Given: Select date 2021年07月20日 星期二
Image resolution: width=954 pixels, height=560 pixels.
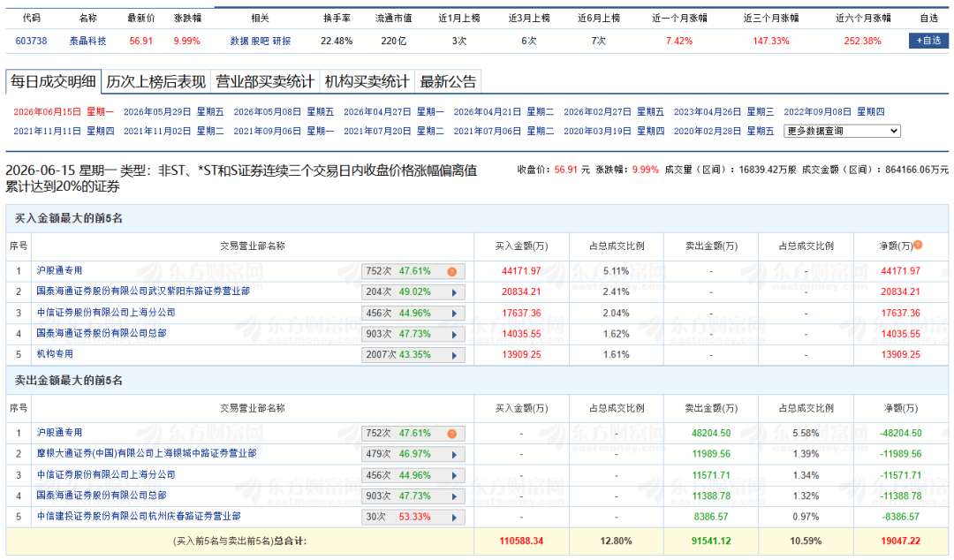Looking at the screenshot, I should coord(394,131).
